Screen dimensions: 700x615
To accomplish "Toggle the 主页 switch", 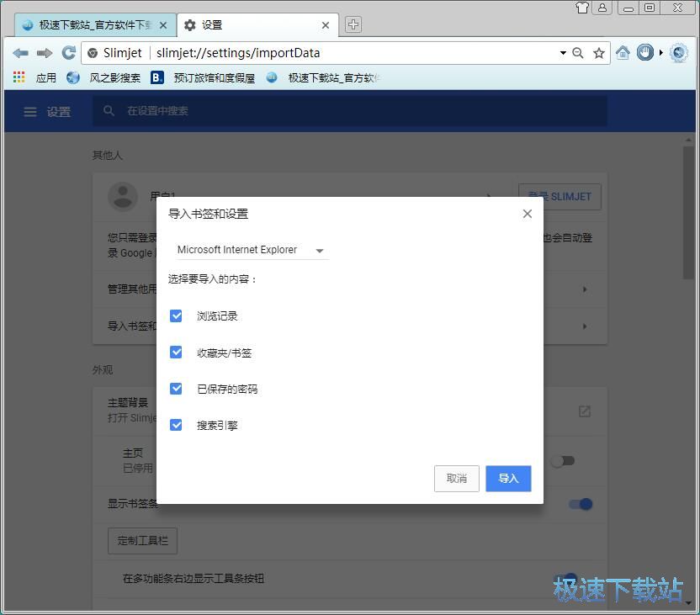I will coord(563,460).
